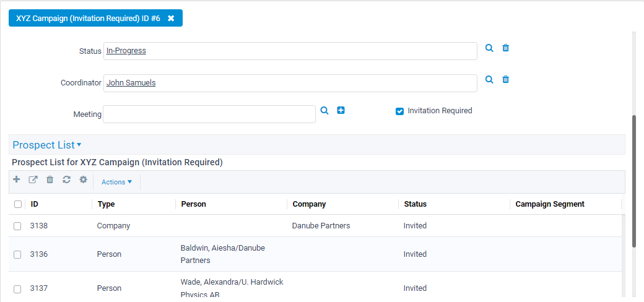The image size is (644, 302).
Task: Sort by the Campaign Segment column header
Action: coord(550,204)
